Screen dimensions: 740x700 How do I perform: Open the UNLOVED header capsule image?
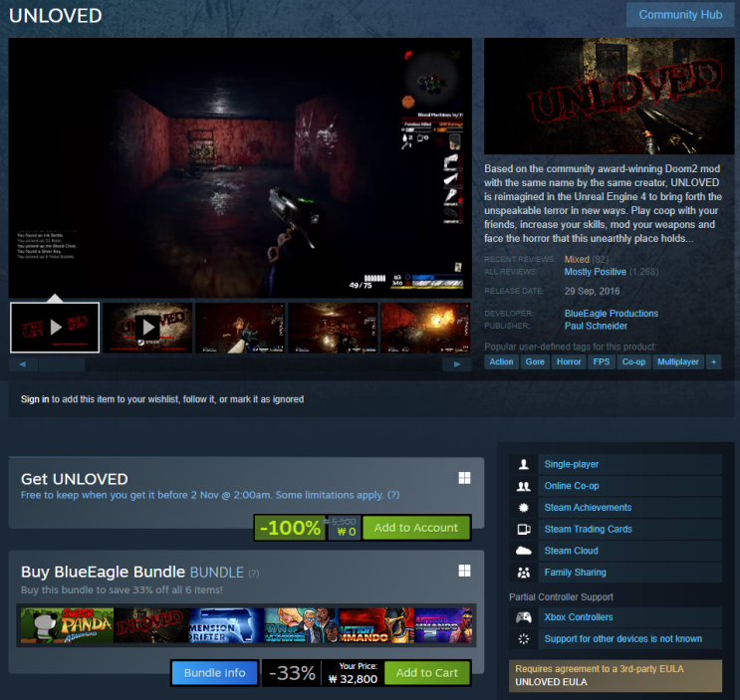click(x=609, y=96)
